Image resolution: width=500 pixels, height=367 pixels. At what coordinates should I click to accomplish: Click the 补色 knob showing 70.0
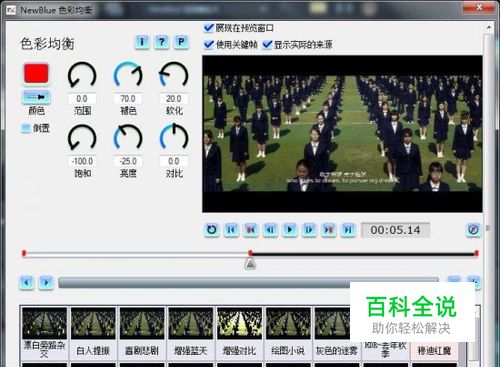click(128, 75)
